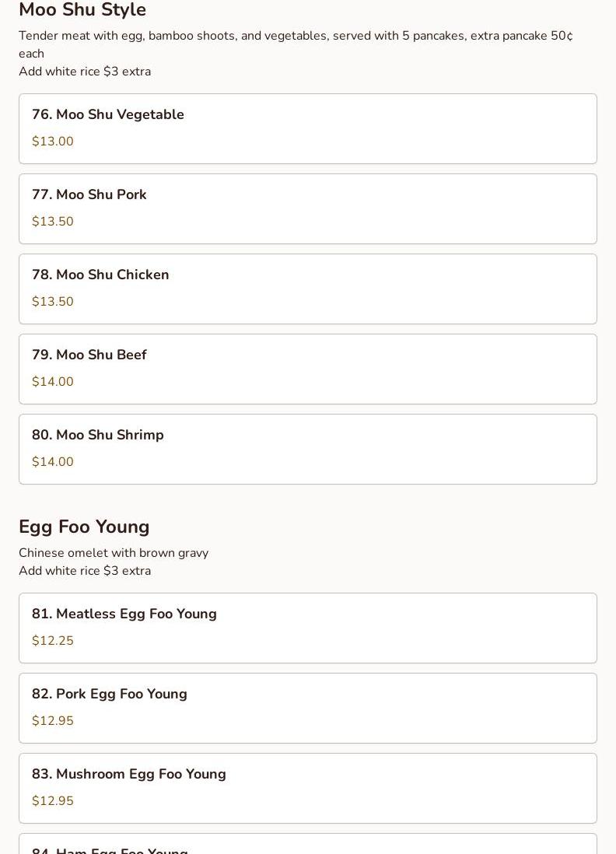The height and width of the screenshot is (854, 616).
Task: Click the $14.00 price under Moo Shu Shrimp
Action: pos(52,461)
